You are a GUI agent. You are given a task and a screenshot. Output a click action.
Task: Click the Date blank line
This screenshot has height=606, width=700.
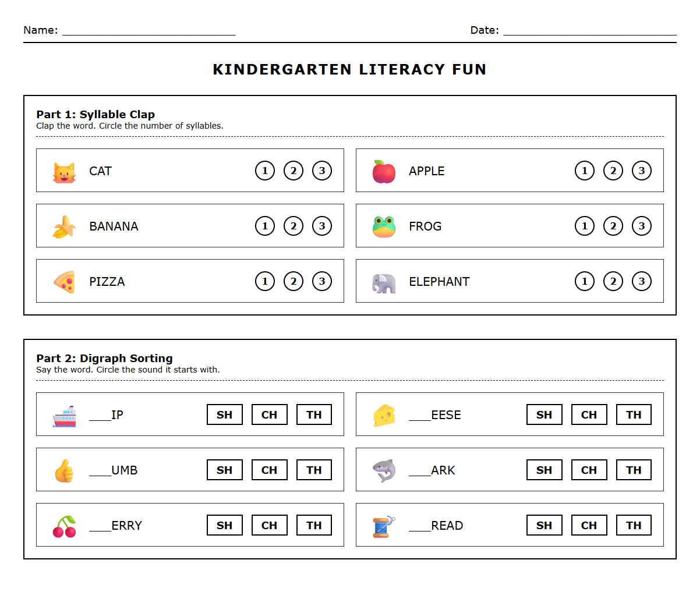tap(589, 31)
